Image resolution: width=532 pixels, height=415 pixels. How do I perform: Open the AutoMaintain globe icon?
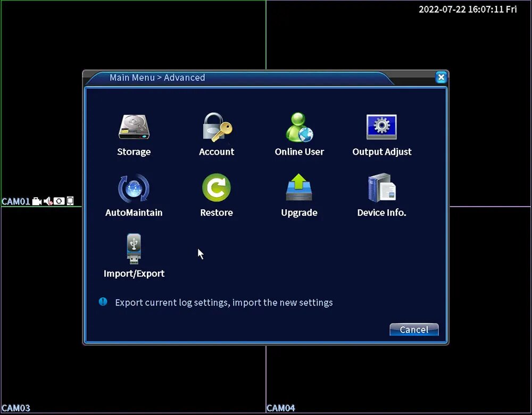pyautogui.click(x=134, y=188)
